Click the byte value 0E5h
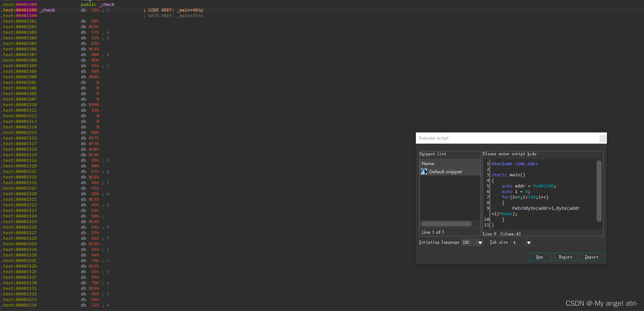This screenshot has height=311, width=644. pos(94,27)
